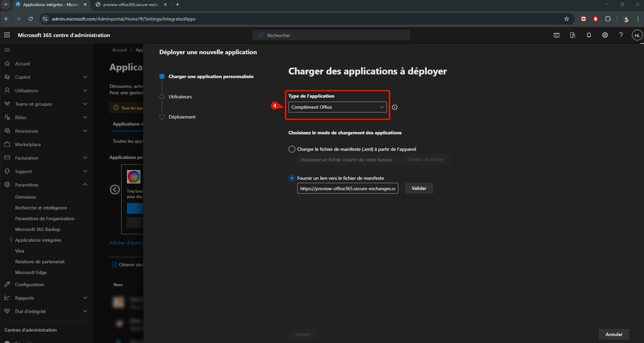This screenshot has width=644, height=343.
Task: Open Viva settings entry
Action: pos(19,251)
